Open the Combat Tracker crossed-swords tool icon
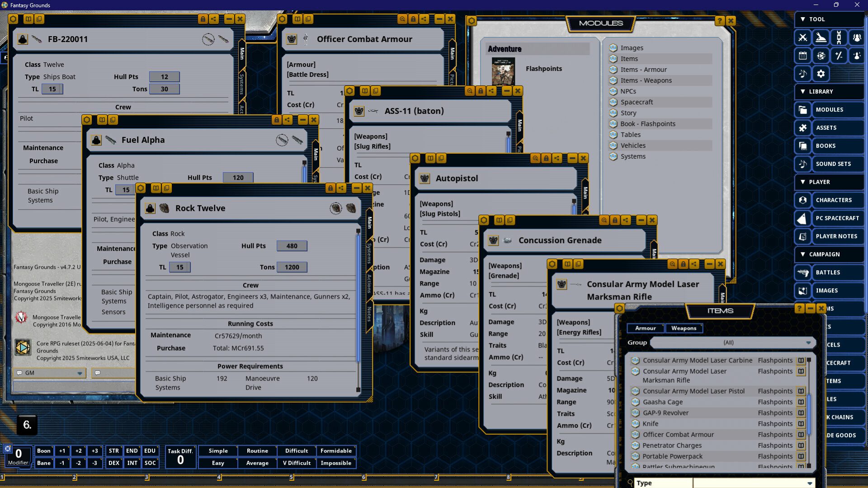Image resolution: width=868 pixels, height=488 pixels. (x=802, y=38)
